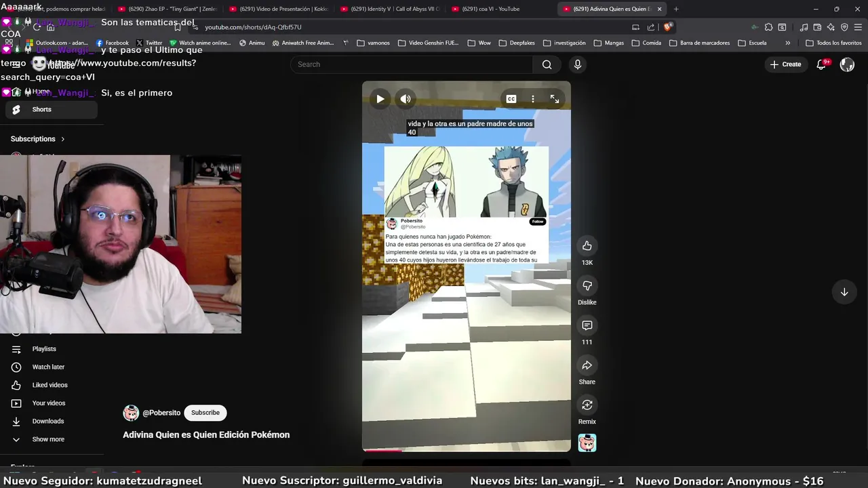Go to next Short with down arrow
This screenshot has height=488, width=868.
pyautogui.click(x=844, y=292)
